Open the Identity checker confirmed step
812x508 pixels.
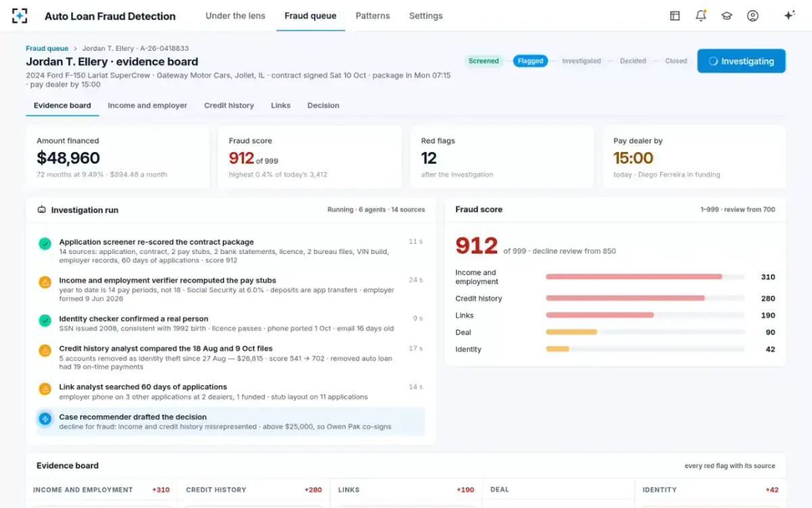(x=231, y=324)
